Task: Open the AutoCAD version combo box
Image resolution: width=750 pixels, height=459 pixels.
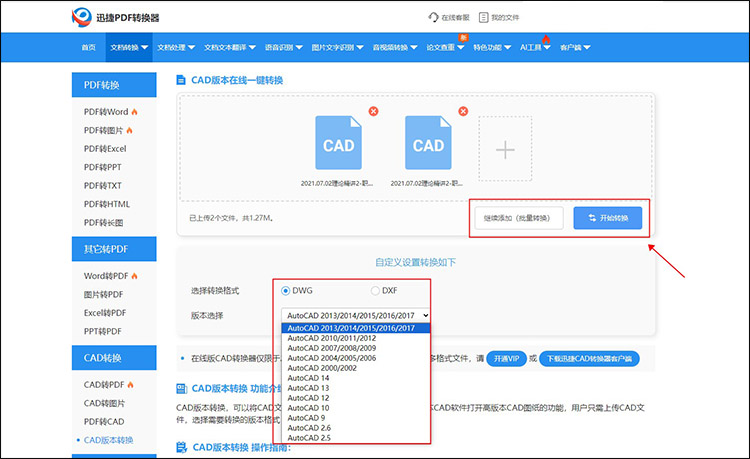Action: pyautogui.click(x=355, y=316)
